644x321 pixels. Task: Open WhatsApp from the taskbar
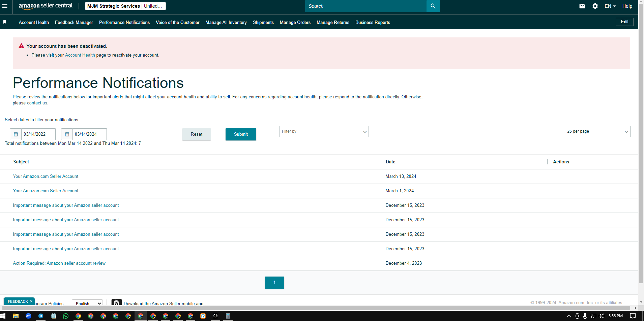[x=66, y=316]
